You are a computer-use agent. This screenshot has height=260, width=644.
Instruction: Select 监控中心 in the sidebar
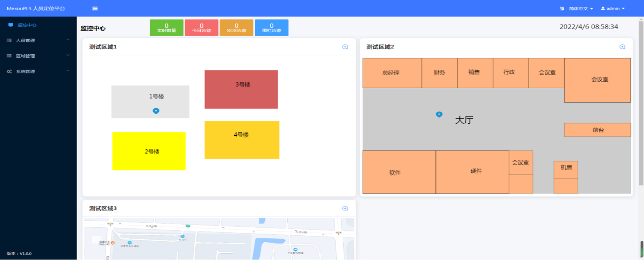[27, 25]
